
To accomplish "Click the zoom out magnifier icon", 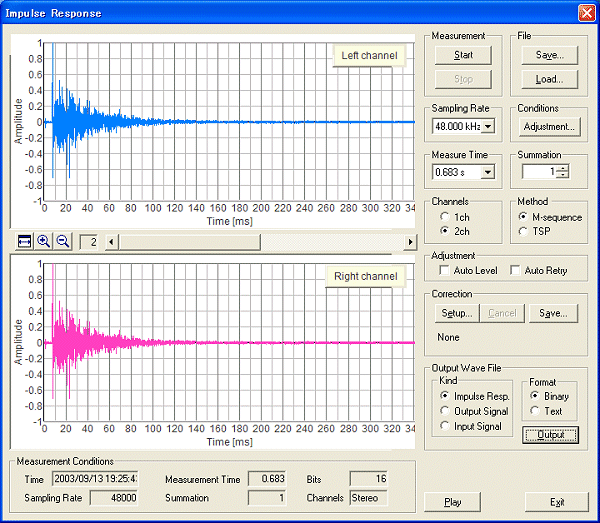I will click(63, 242).
